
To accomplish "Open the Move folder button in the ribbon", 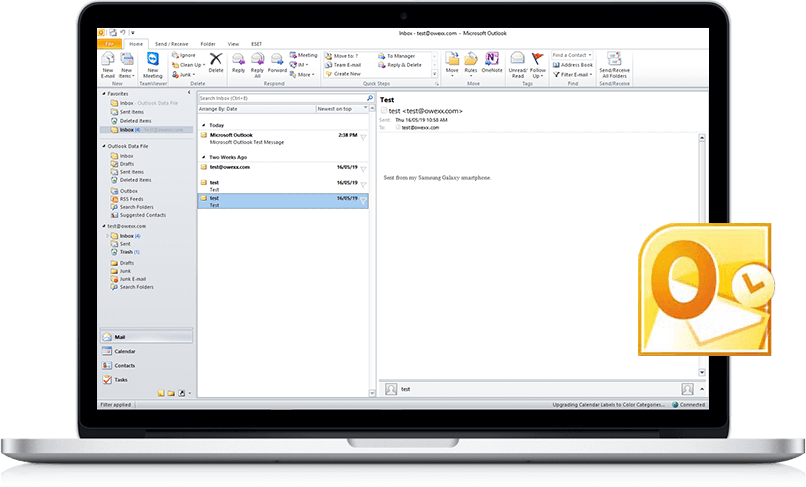I will pos(452,65).
